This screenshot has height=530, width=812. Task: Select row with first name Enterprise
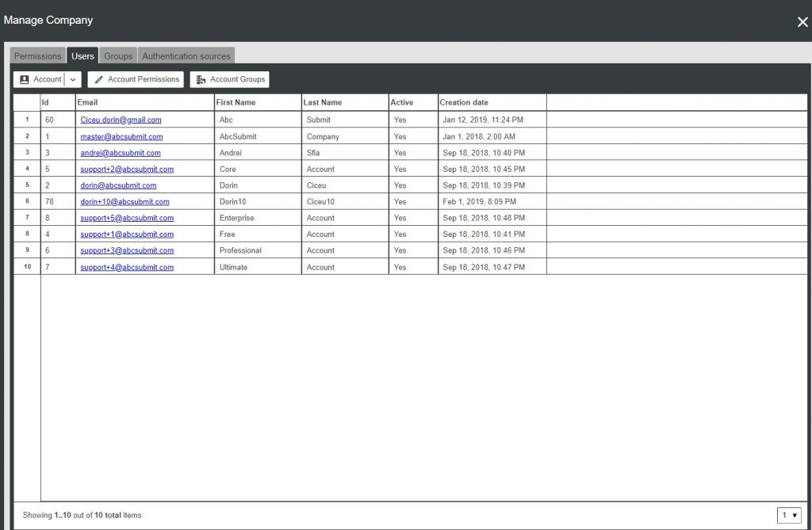(x=236, y=219)
